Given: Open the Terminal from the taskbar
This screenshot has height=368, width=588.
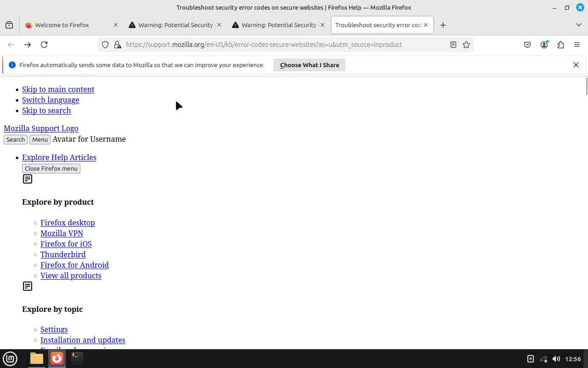Looking at the screenshot, I should [77, 358].
